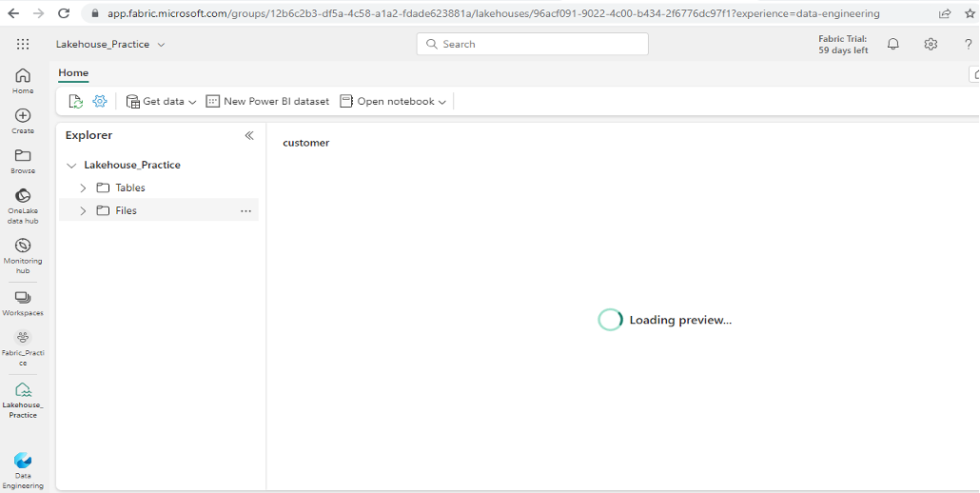
Task: Open Get data dropdown
Action: pos(161,101)
